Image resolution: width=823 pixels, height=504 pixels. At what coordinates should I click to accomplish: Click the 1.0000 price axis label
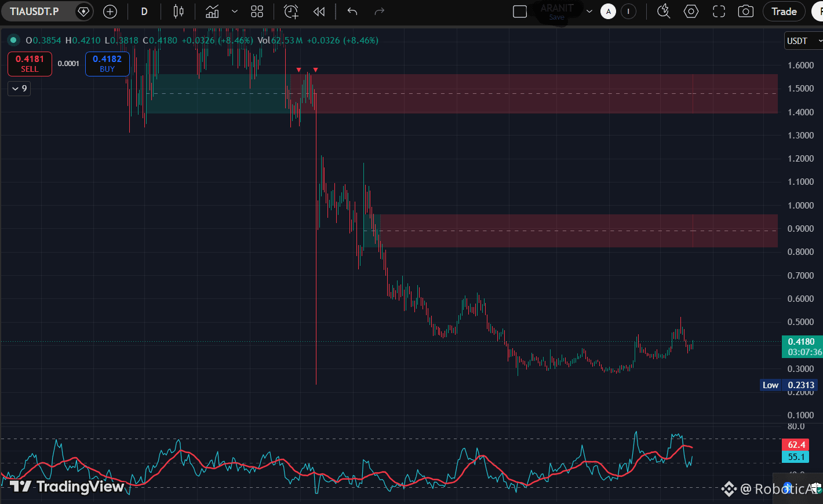pyautogui.click(x=800, y=206)
